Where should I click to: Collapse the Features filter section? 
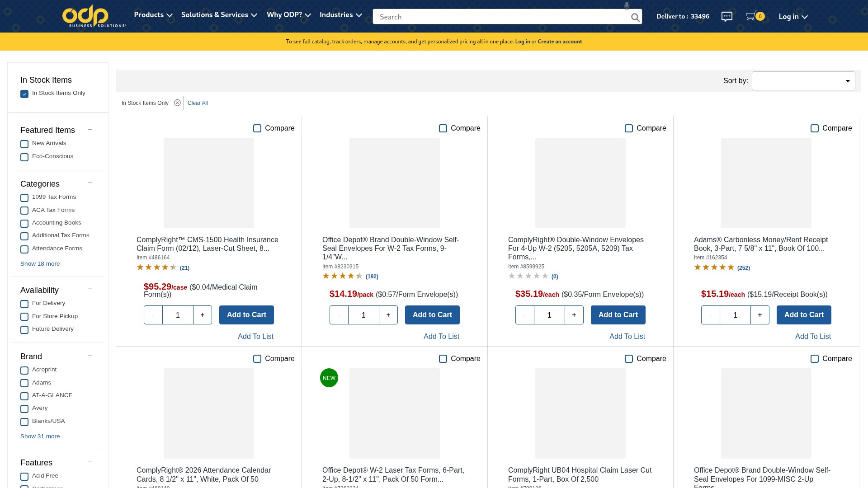click(90, 462)
